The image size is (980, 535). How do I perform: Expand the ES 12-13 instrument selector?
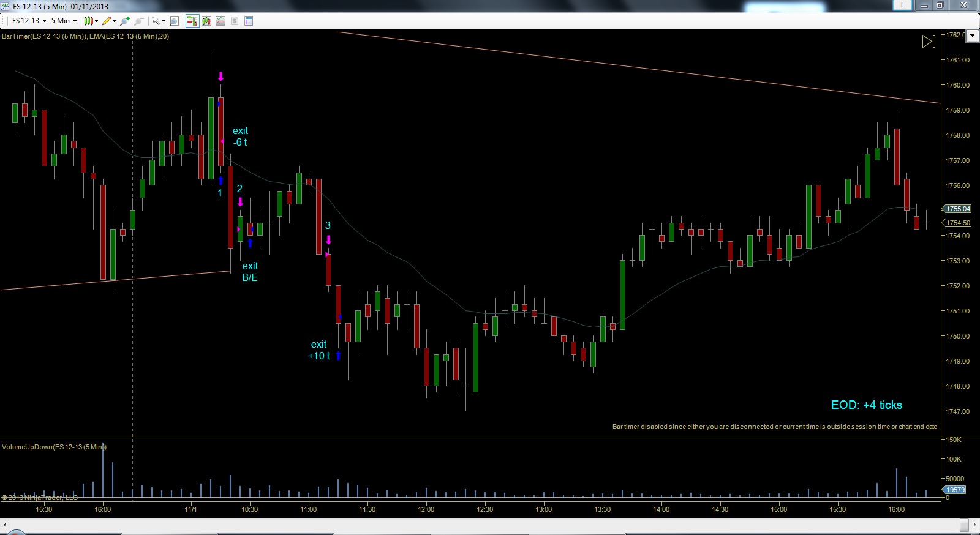(29, 21)
